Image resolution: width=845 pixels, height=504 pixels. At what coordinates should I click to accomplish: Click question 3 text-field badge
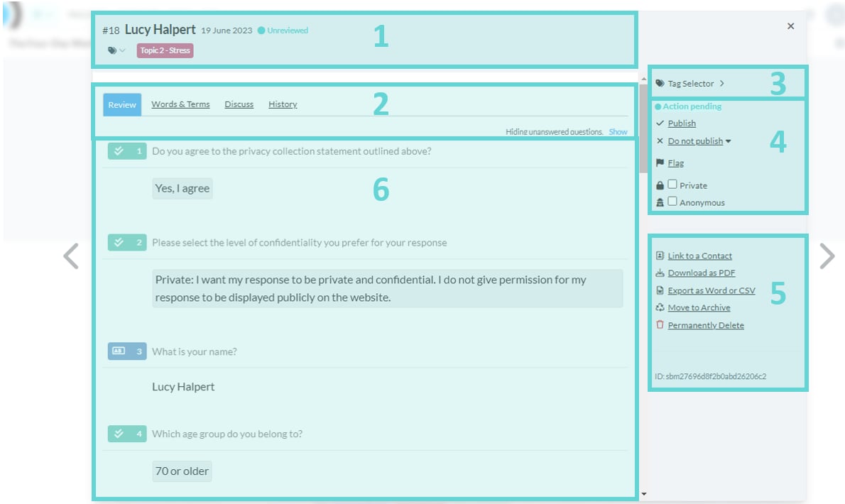point(126,351)
